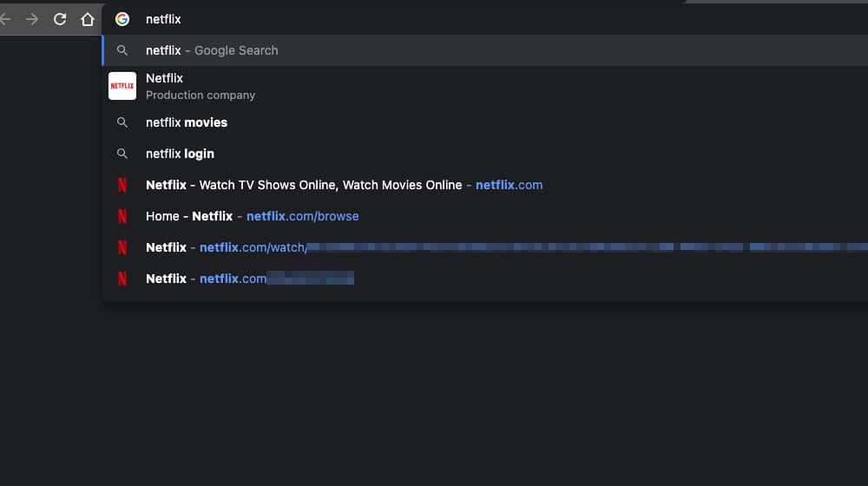Pick the 'netflix login' search suggestion

(180, 154)
